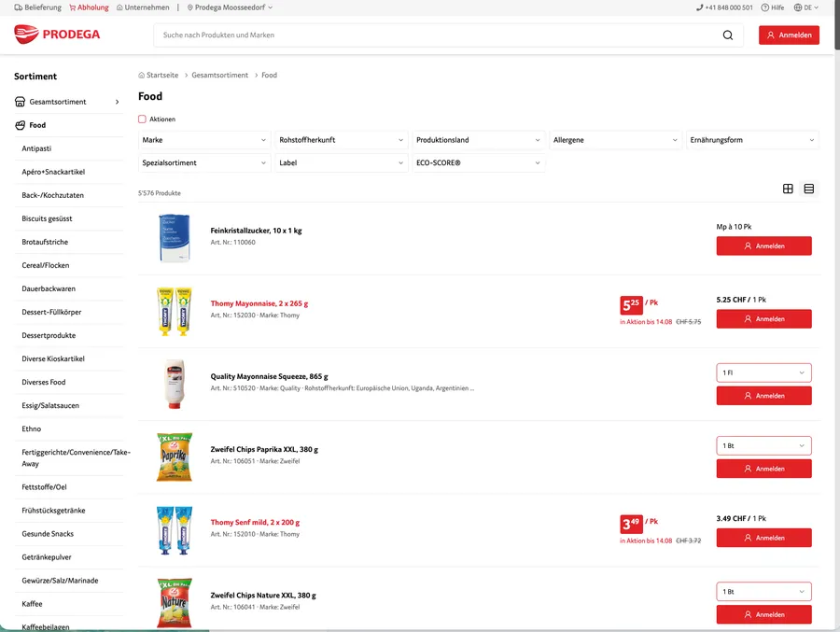Open the Label filter dropdown

[342, 163]
